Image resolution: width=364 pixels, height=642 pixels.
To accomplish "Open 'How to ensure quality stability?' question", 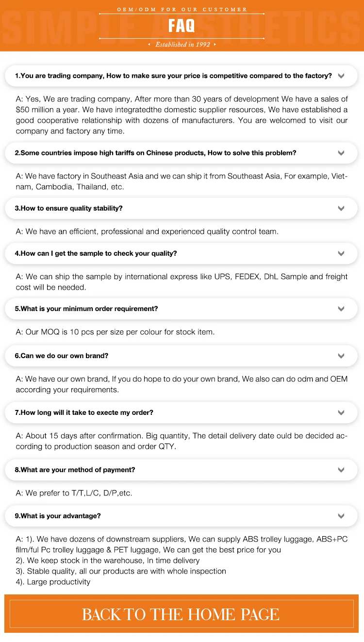I will tap(69, 208).
